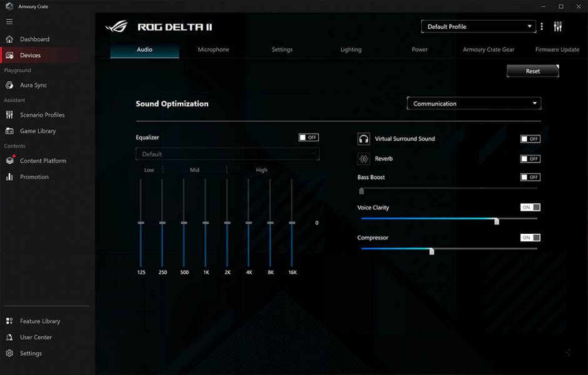This screenshot has width=588, height=375.
Task: Click the Feature Library icon
Action: (9, 321)
